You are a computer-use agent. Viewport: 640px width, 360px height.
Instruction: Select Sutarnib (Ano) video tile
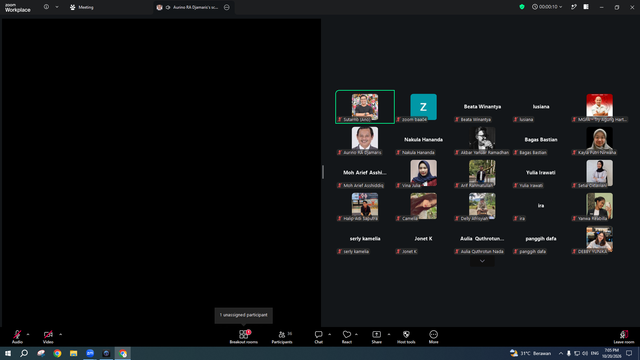coord(365,107)
